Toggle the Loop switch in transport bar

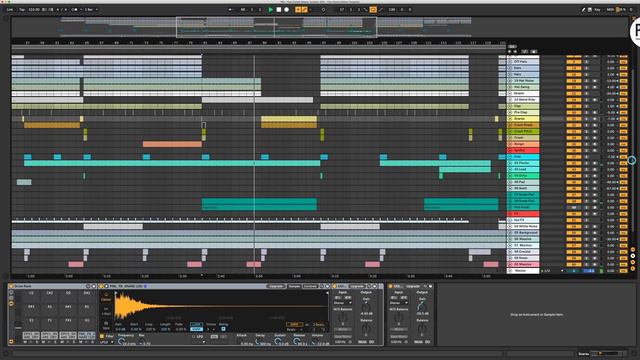point(373,9)
